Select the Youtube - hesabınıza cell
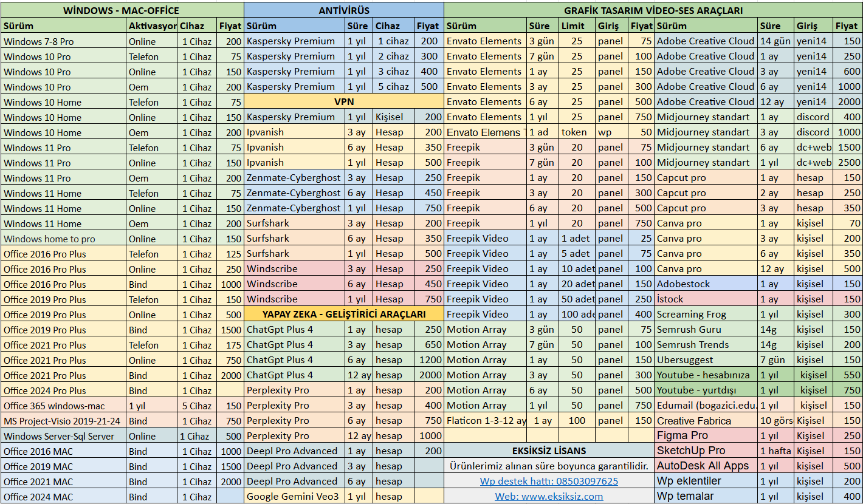Image resolution: width=863 pixels, height=504 pixels. click(706, 375)
